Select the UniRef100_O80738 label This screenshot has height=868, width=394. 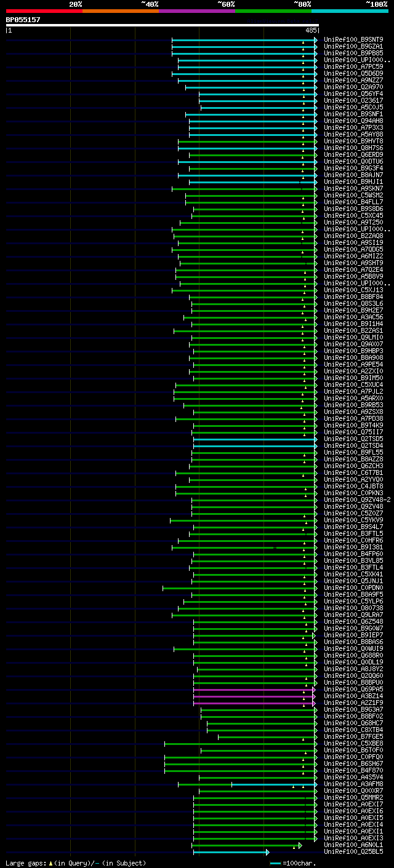(353, 608)
